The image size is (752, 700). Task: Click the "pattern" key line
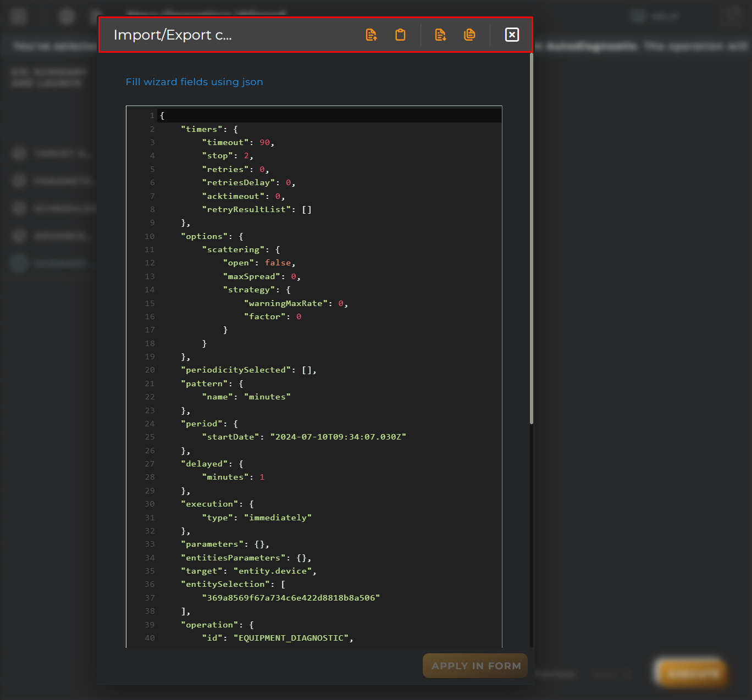point(212,384)
